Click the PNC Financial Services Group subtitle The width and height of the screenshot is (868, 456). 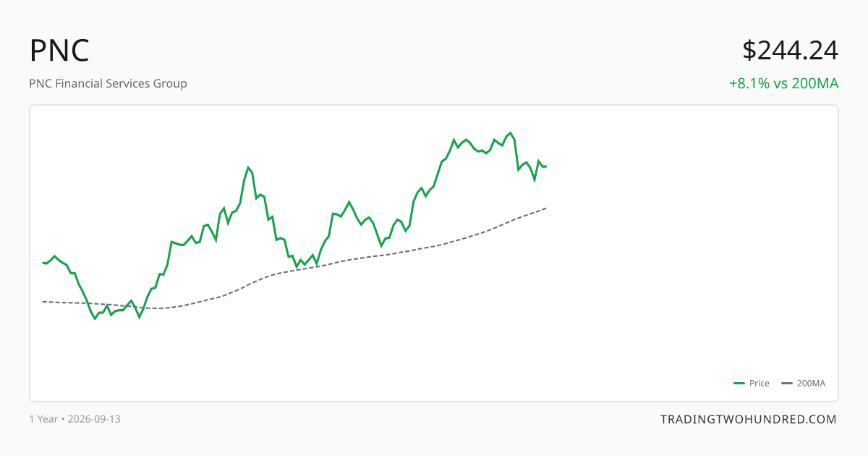click(x=108, y=83)
